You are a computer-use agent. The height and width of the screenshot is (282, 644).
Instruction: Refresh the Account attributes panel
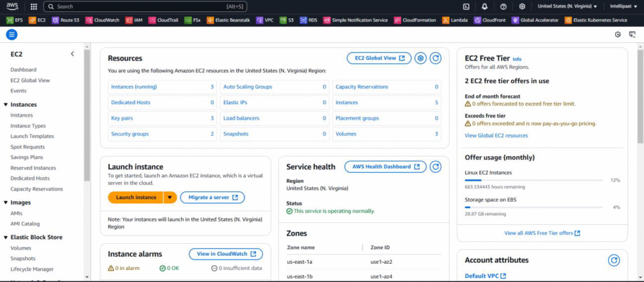point(614,260)
